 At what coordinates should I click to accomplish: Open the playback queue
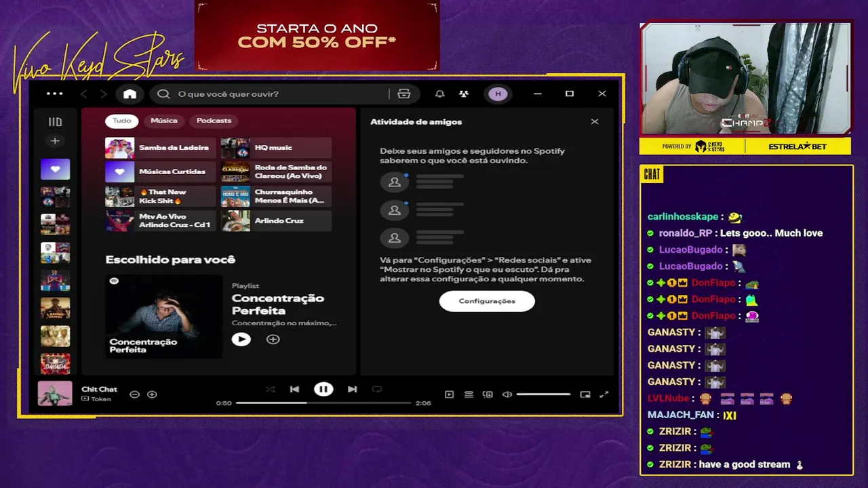(x=469, y=394)
